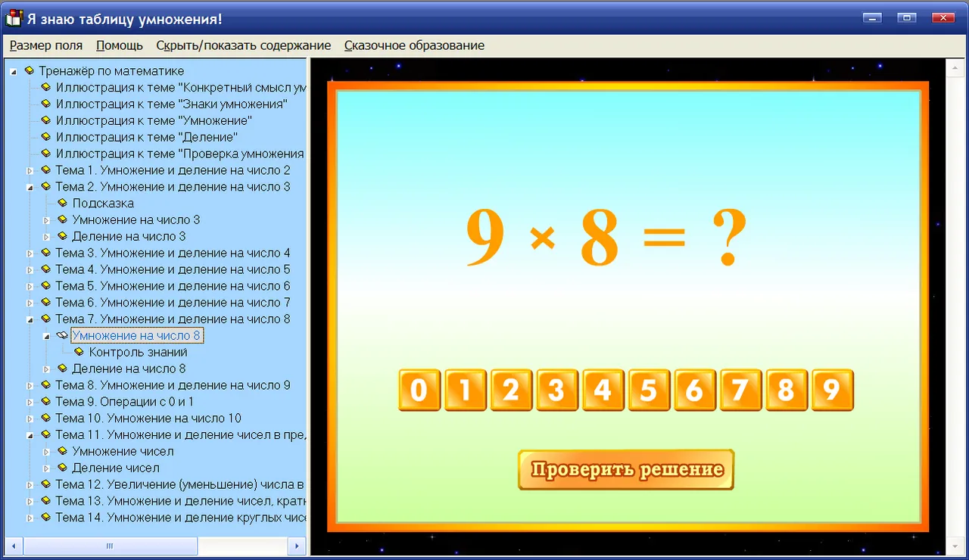
Task: Collapse the "Тема 11" tree node
Action: coord(30,435)
